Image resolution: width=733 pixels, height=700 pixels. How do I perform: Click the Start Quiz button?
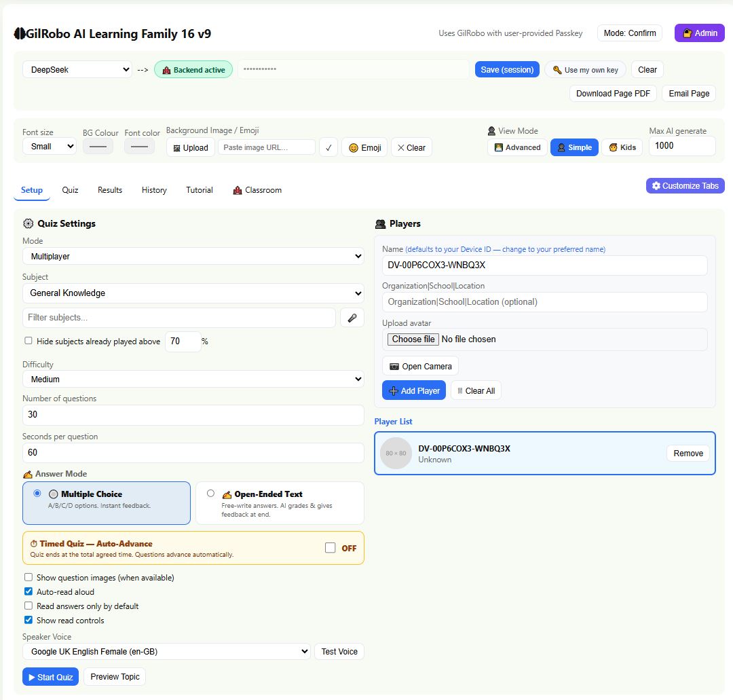(x=50, y=677)
